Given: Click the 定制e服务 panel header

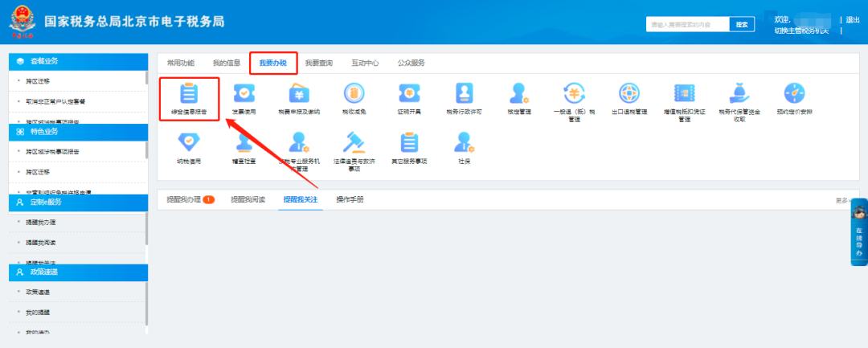Looking at the screenshot, I should [79, 202].
